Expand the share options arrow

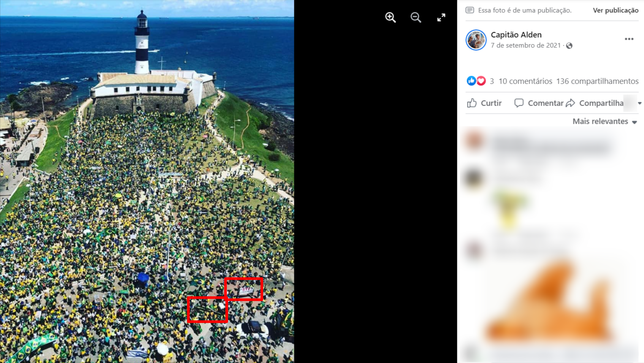640,103
